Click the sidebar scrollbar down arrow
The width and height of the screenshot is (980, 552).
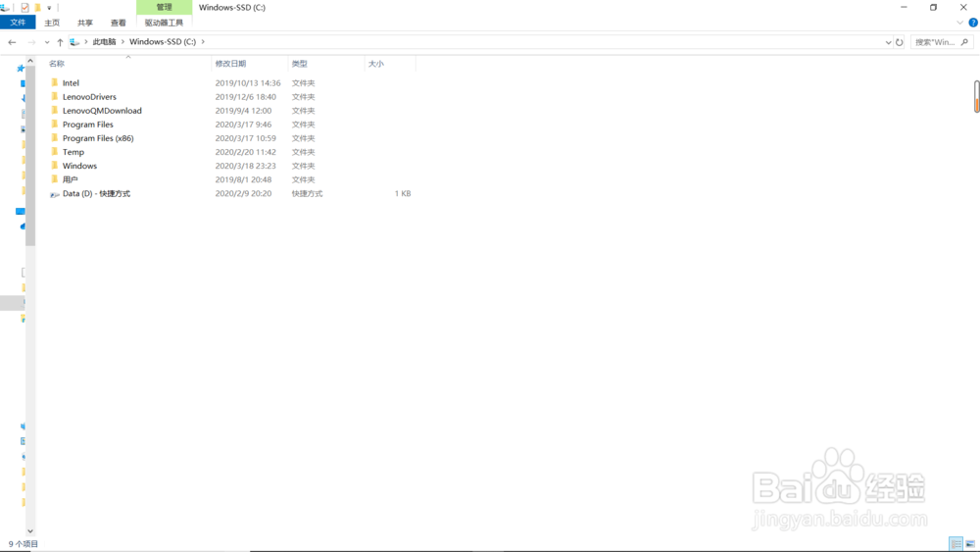click(x=30, y=530)
